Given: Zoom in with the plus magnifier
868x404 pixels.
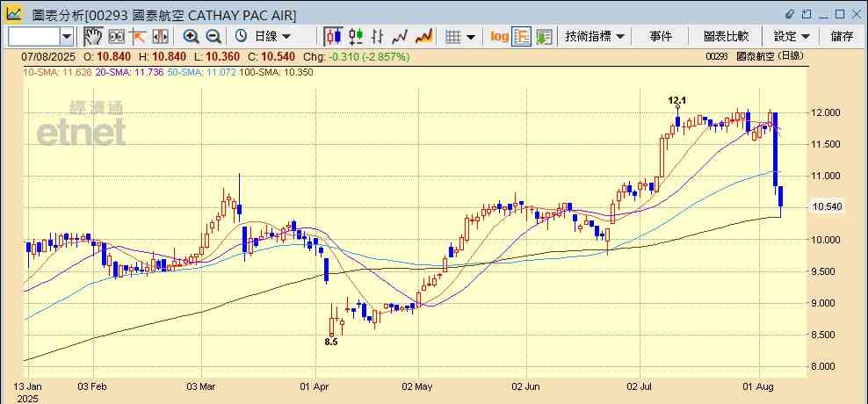Looking at the screenshot, I should click(x=191, y=37).
